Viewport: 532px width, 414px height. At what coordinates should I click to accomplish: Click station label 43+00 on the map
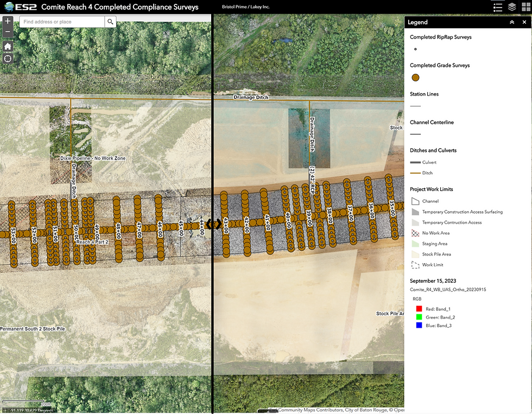[x=226, y=226]
